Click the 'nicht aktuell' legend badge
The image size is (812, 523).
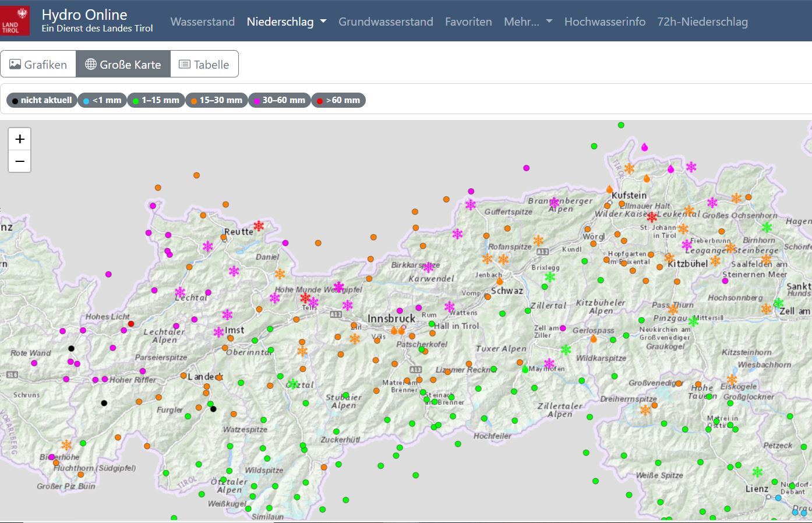coord(42,100)
